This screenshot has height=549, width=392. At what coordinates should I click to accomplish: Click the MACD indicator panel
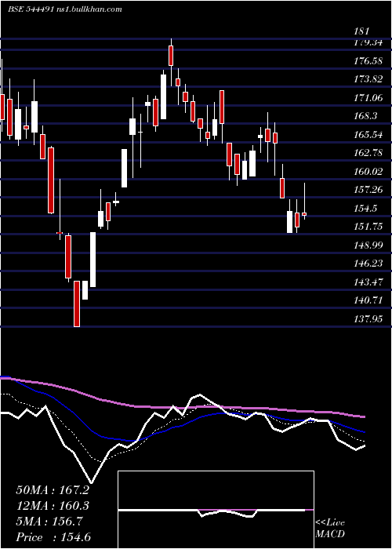(x=216, y=510)
